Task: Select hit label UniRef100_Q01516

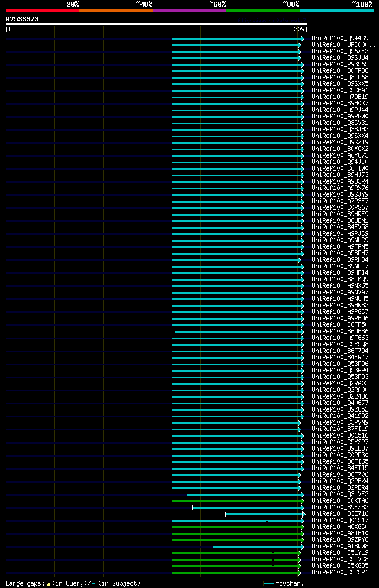Action: pyautogui.click(x=340, y=436)
